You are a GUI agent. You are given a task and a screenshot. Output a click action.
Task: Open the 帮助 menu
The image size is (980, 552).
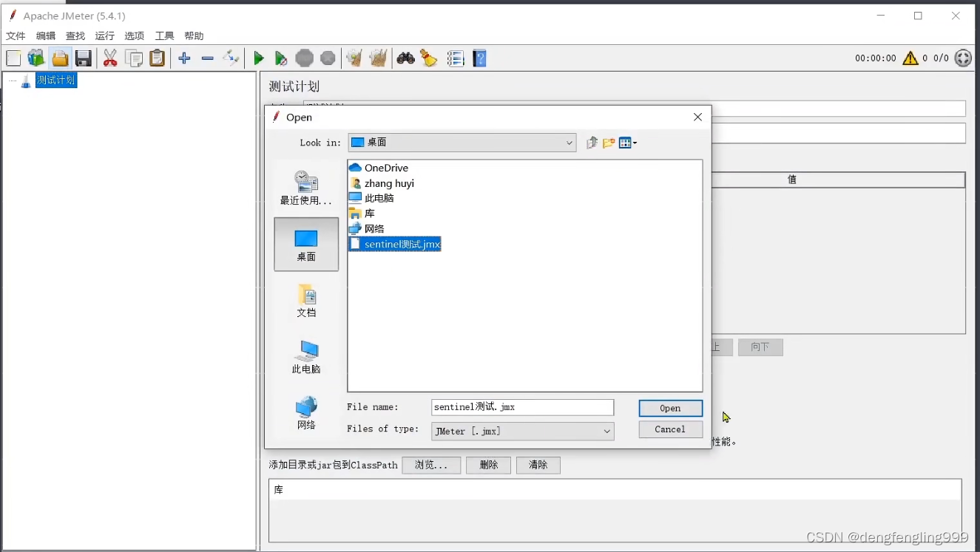(194, 35)
